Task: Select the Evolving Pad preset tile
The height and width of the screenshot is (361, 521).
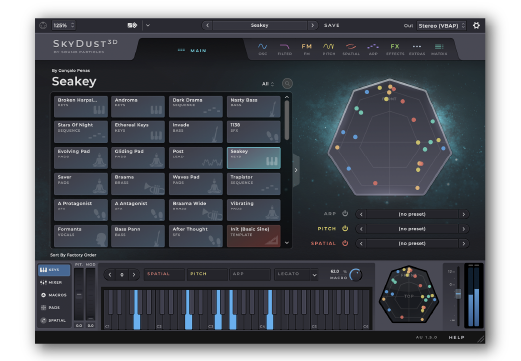Action: pos(81,158)
